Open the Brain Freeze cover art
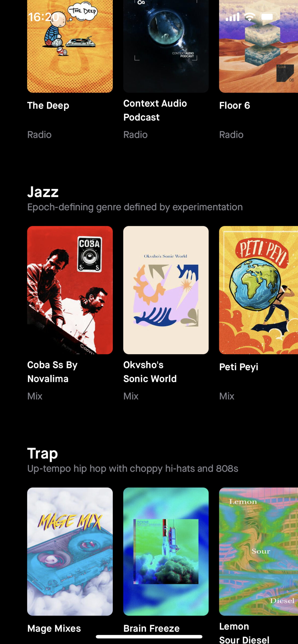The image size is (298, 644). [166, 551]
